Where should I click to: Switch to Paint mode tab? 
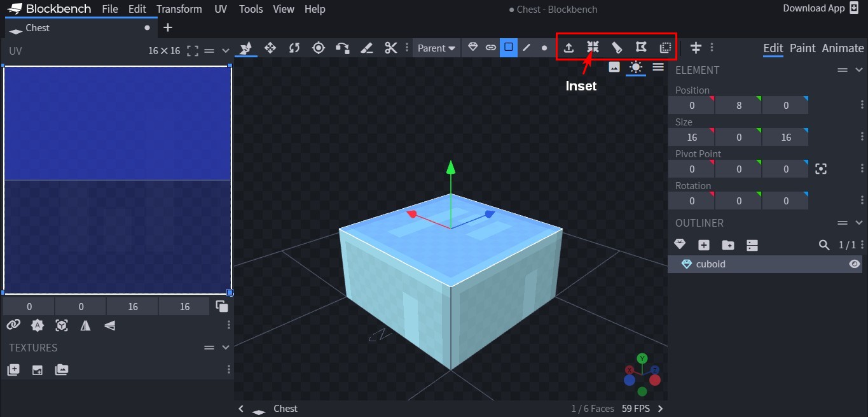[803, 48]
